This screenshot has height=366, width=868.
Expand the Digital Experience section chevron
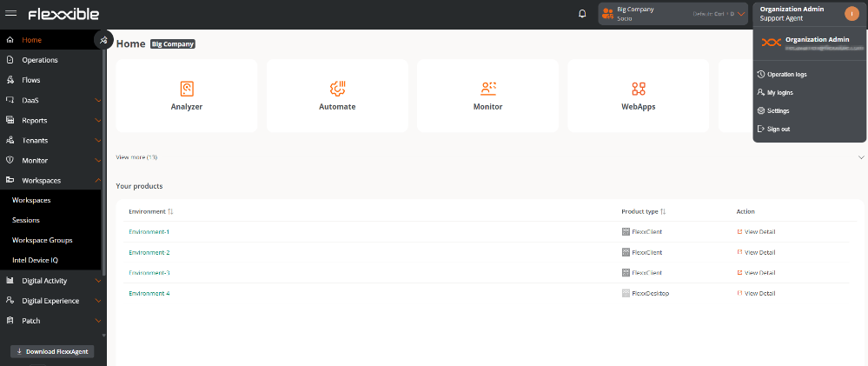coord(98,301)
